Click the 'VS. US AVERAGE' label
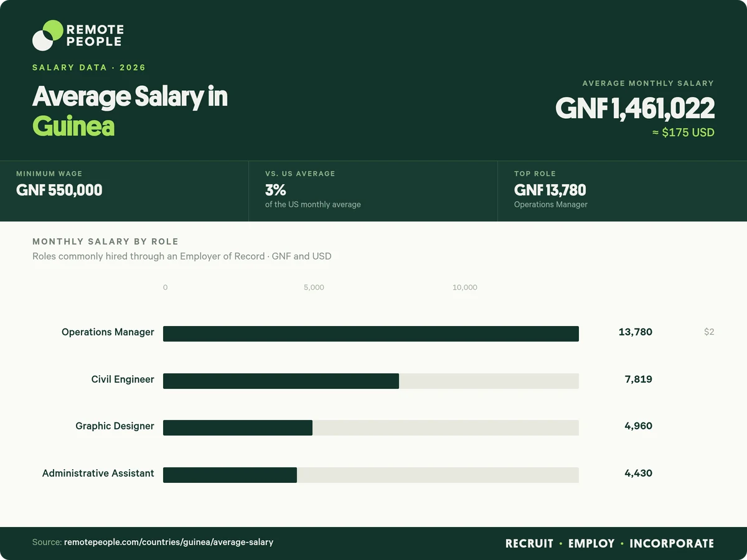Screen dimensions: 747x560 tap(300, 174)
